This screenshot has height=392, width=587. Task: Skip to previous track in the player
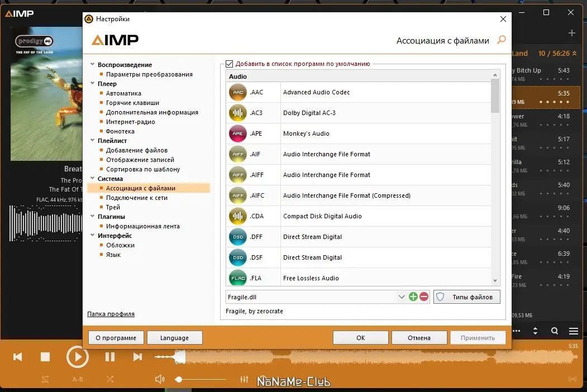point(18,357)
